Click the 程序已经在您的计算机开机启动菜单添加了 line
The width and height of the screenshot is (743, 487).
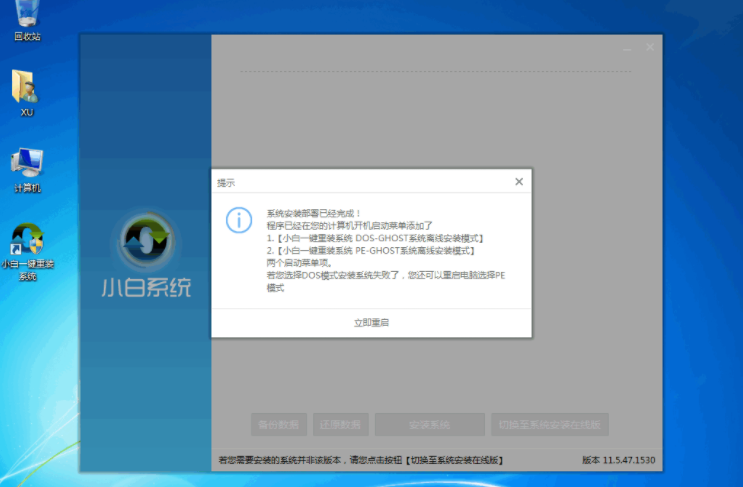[350, 225]
